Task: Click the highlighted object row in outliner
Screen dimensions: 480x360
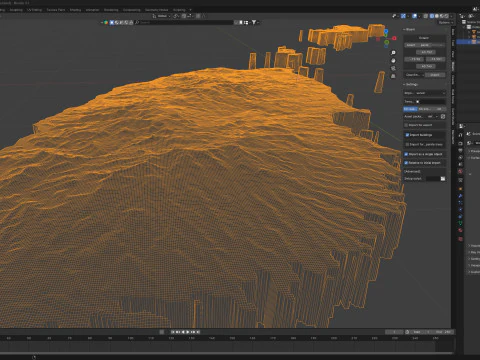Action: pos(468,42)
